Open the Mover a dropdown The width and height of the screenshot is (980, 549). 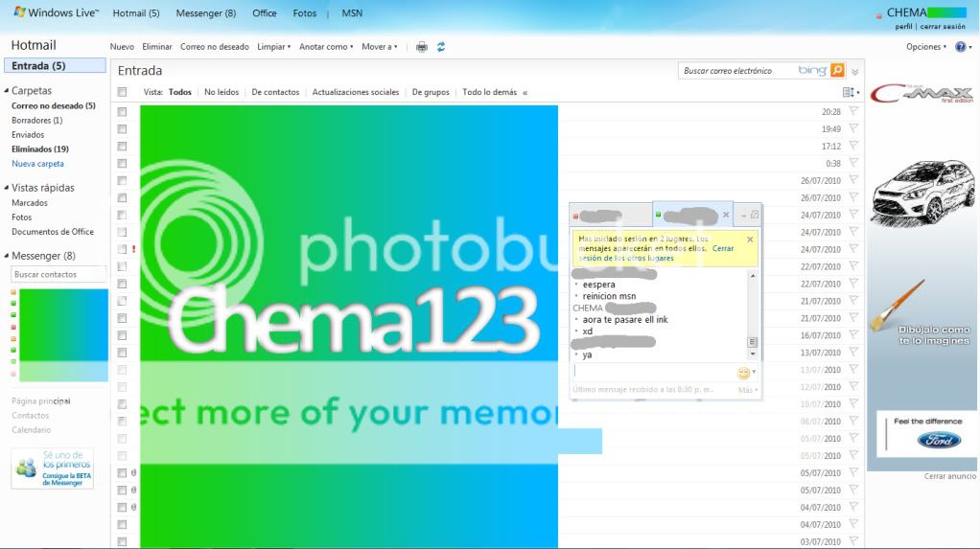[380, 47]
